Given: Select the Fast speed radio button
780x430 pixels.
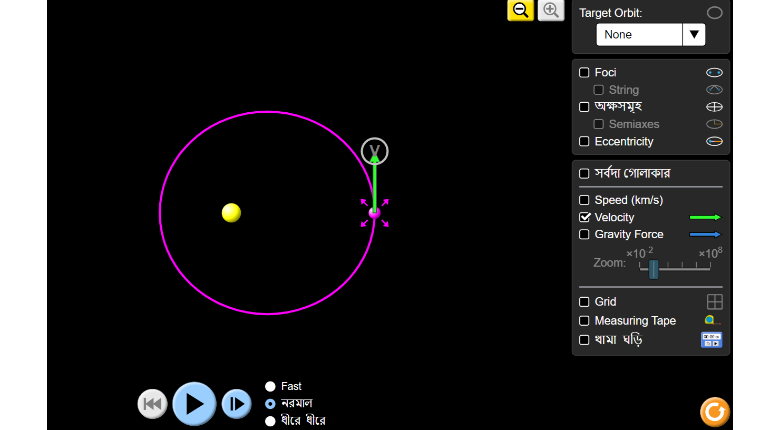Looking at the screenshot, I should pos(270,386).
